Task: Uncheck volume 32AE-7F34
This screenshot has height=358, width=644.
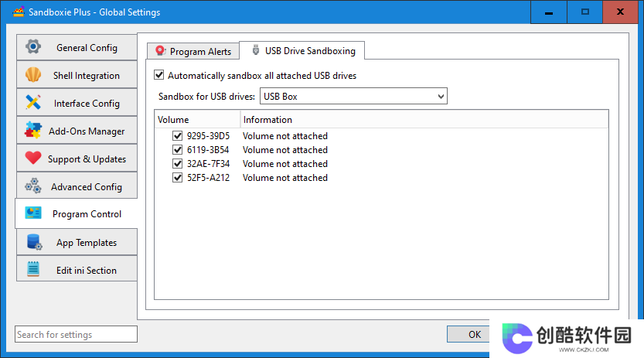Action: 178,163
